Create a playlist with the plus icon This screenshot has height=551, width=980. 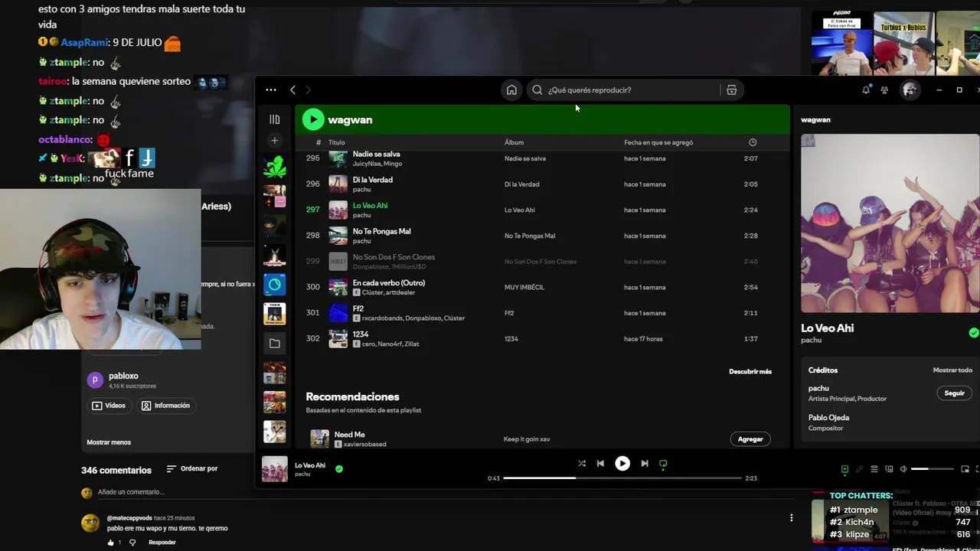[274, 141]
